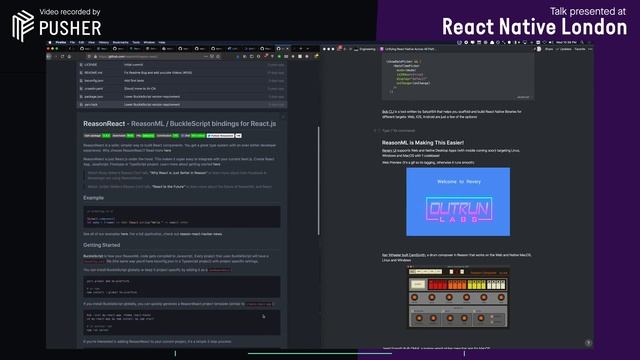Open Updates in Notion top bar
This screenshot has height=360, width=640.
564,49
